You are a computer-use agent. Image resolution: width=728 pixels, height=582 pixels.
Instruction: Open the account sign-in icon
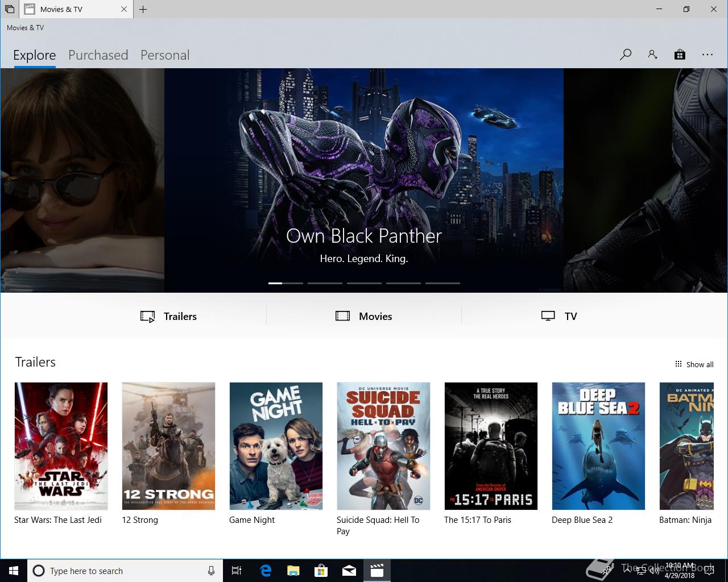pyautogui.click(x=652, y=55)
